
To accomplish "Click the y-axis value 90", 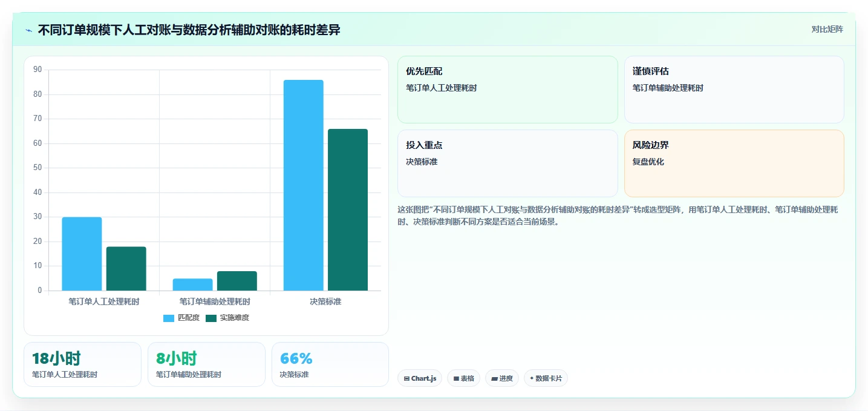I will 38,70.
